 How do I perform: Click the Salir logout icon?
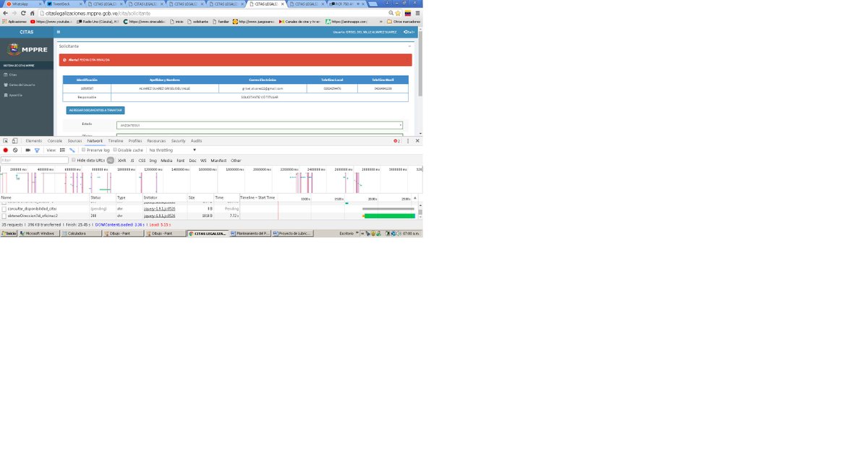pyautogui.click(x=409, y=32)
